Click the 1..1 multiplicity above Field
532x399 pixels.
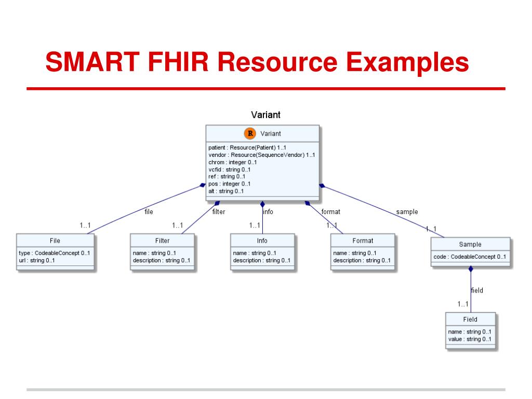(x=463, y=304)
